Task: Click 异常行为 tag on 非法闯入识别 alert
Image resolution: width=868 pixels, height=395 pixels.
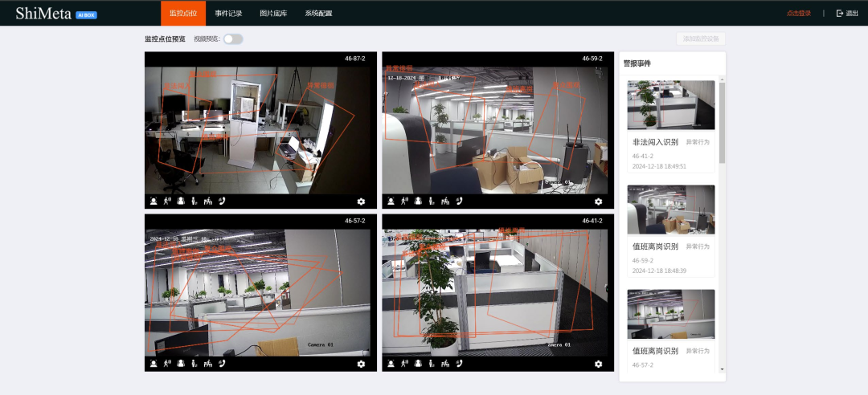Action: 698,142
